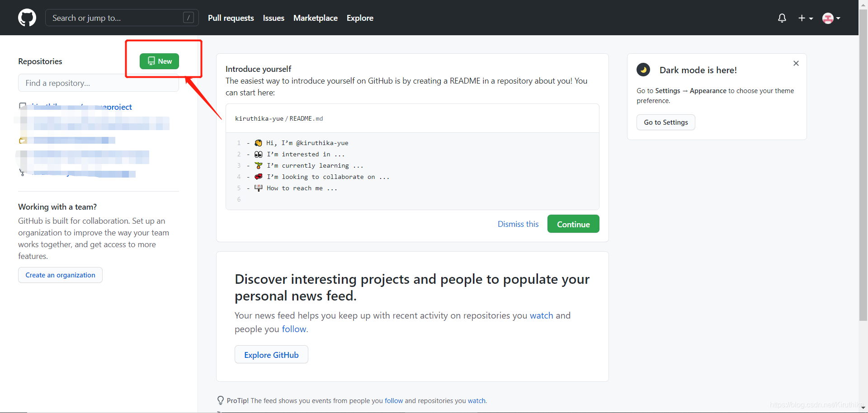
Task: Open the user avatar menu
Action: (x=831, y=18)
